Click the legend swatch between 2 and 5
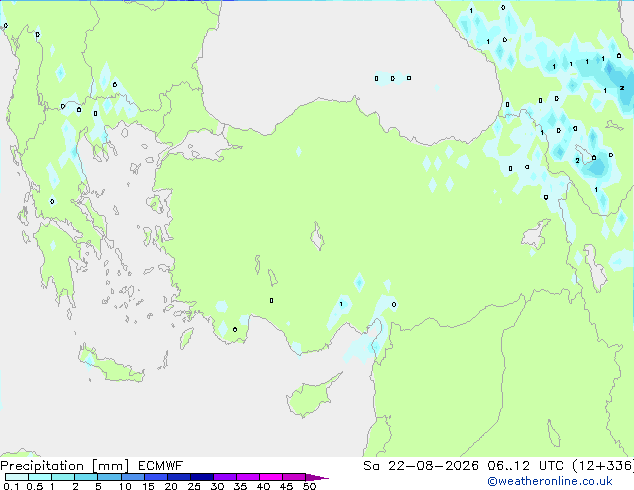Viewport: 634px width, 490px height. point(86,477)
